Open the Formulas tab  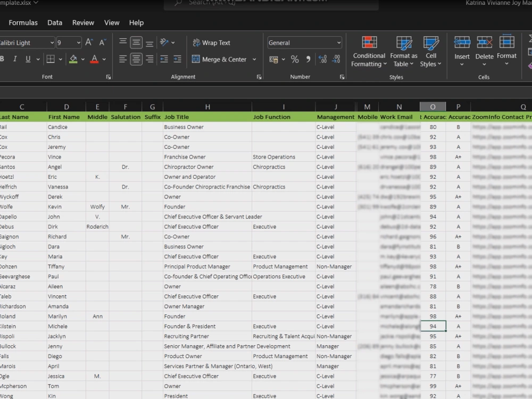click(x=23, y=23)
